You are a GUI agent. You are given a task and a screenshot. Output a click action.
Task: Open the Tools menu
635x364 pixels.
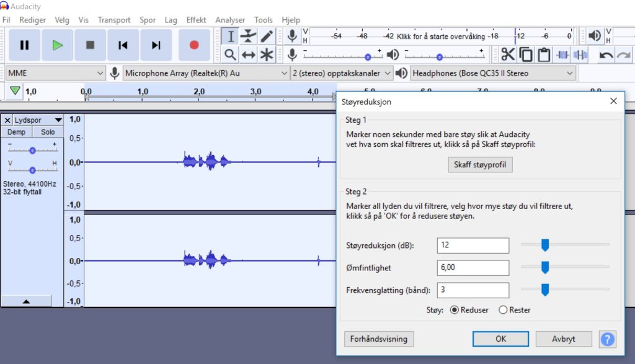(263, 20)
